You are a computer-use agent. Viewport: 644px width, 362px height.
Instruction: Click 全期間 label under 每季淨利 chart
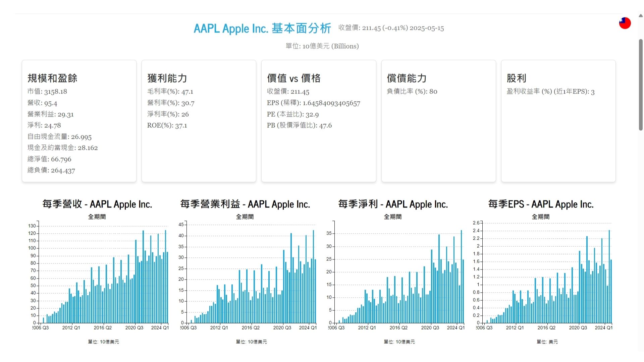coord(393,217)
